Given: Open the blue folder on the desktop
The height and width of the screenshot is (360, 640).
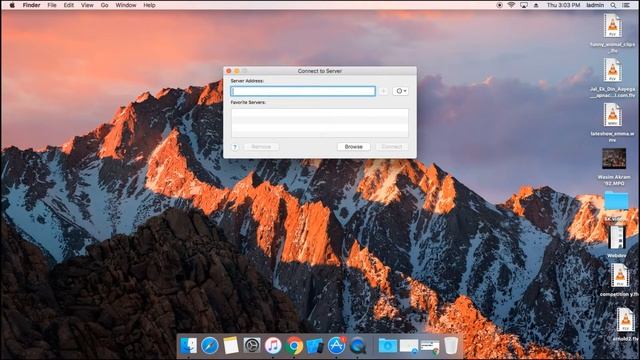Looking at the screenshot, I should click(616, 201).
